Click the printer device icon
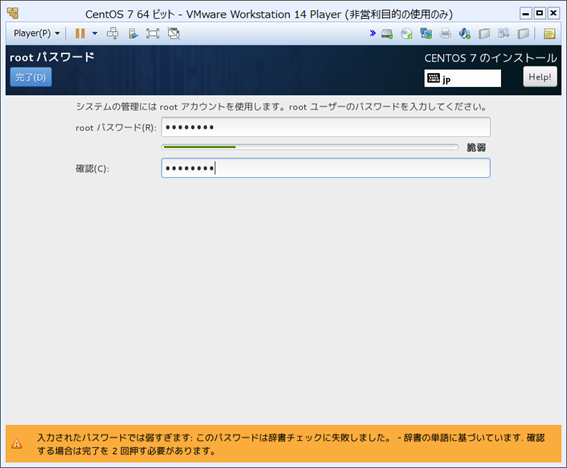 click(x=445, y=34)
